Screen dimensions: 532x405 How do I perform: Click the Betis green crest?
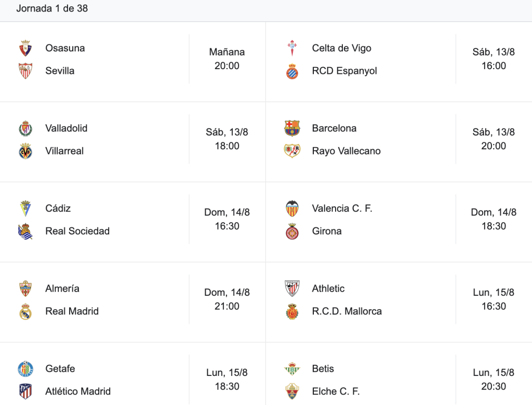click(x=292, y=369)
